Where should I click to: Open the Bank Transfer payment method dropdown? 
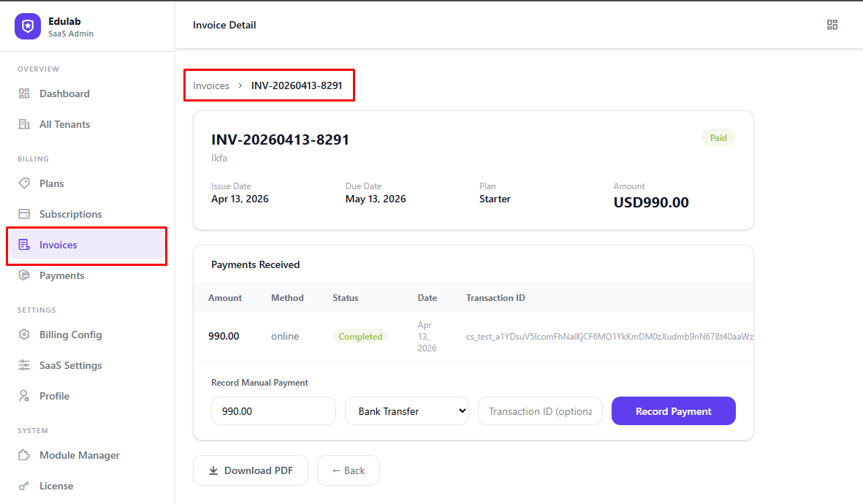[x=406, y=411]
